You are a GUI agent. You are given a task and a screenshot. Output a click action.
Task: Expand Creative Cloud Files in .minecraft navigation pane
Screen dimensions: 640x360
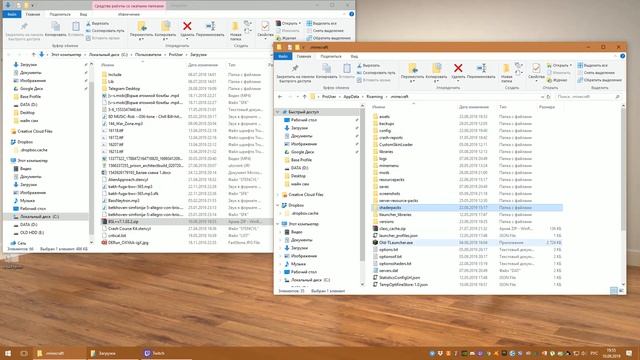click(x=278, y=195)
